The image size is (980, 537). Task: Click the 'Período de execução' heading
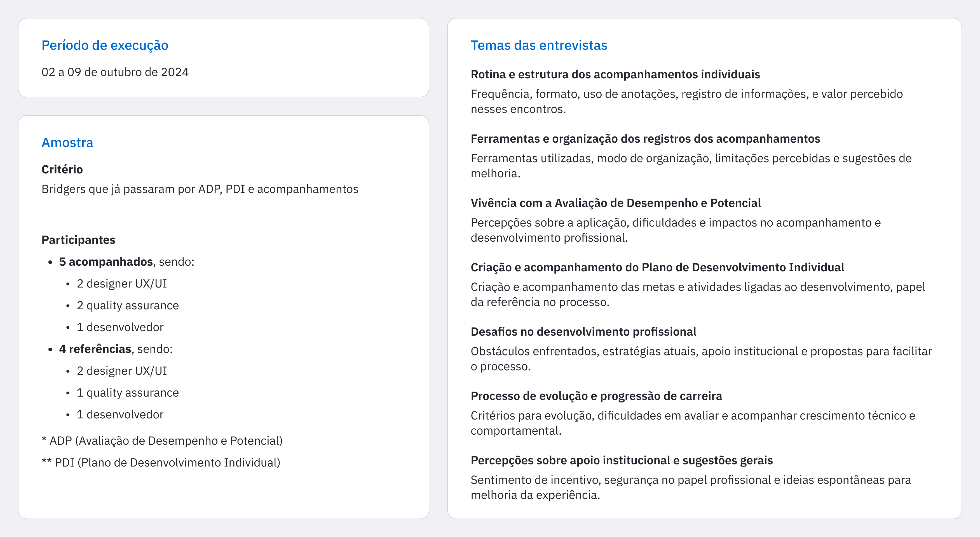pos(105,45)
